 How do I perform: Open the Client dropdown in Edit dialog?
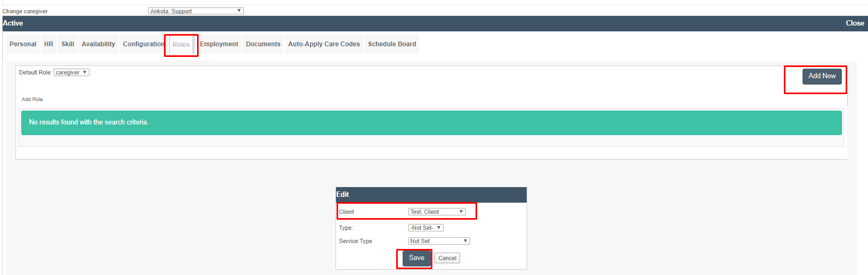[437, 212]
